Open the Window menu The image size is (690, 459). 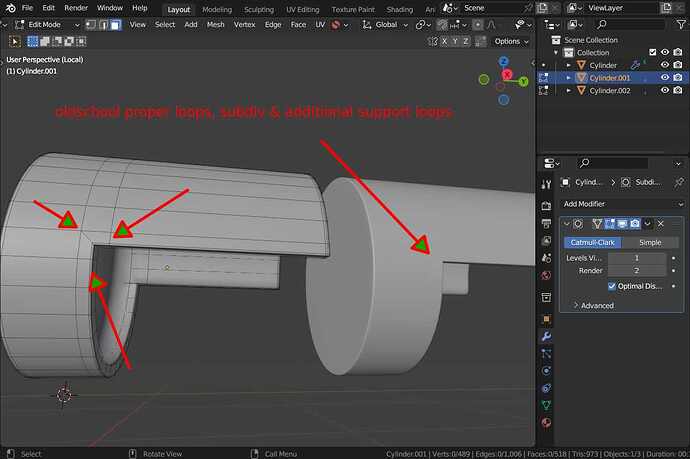[x=110, y=8]
